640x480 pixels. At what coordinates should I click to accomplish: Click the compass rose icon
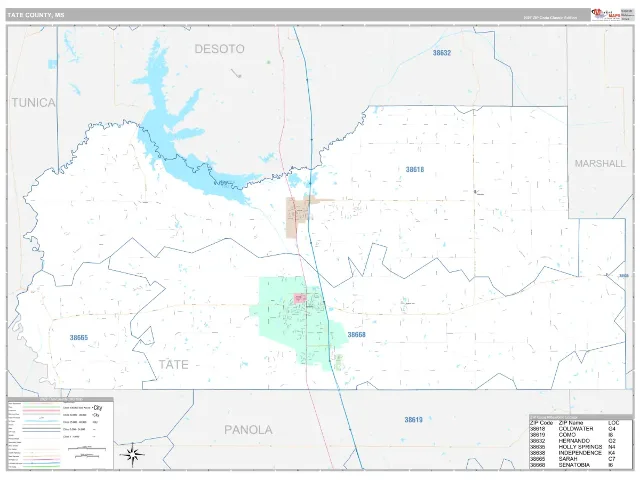132,454
